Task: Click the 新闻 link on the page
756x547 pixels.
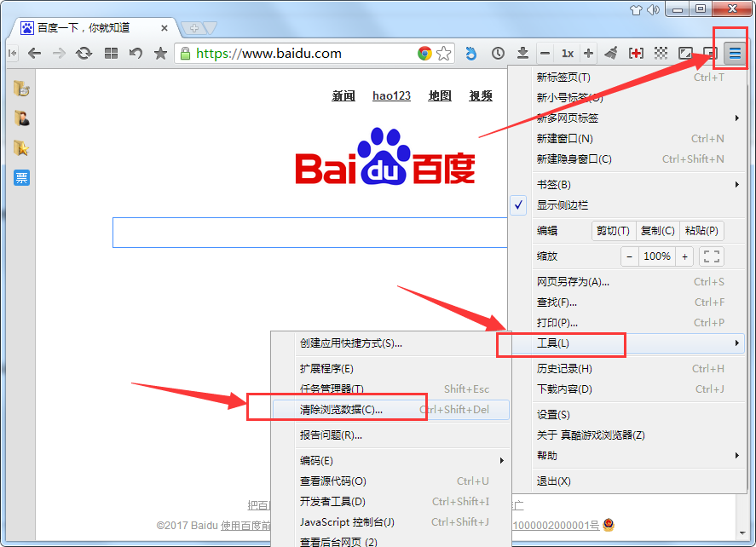Action: (x=343, y=95)
